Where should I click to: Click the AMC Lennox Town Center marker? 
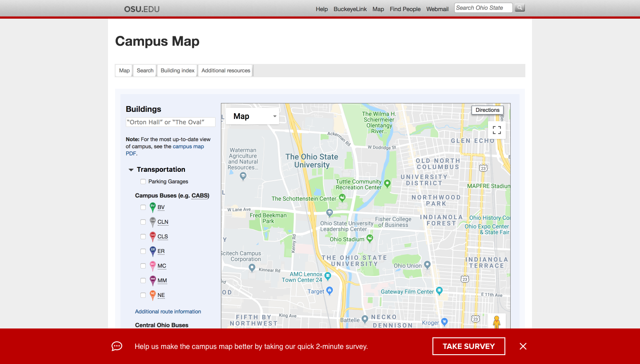(328, 276)
